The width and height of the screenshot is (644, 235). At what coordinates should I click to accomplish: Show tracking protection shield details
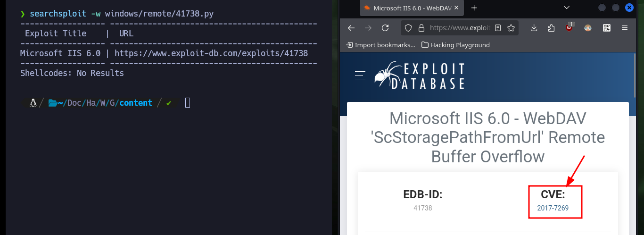tap(409, 28)
